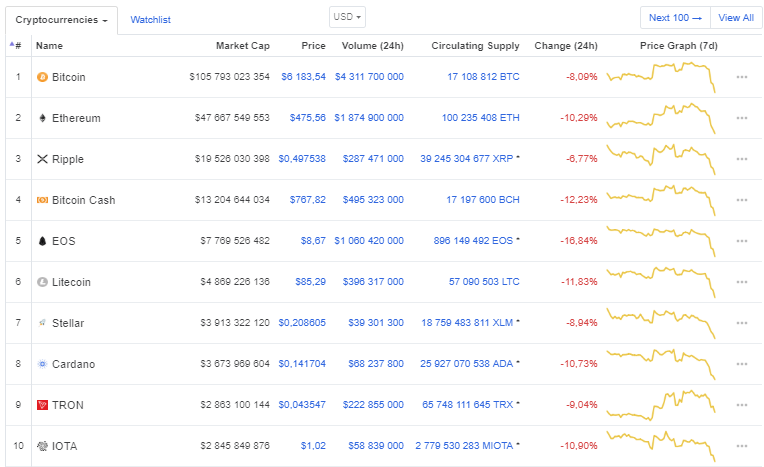Open the Cardano name link
The image size is (764, 467).
pyautogui.click(x=73, y=364)
